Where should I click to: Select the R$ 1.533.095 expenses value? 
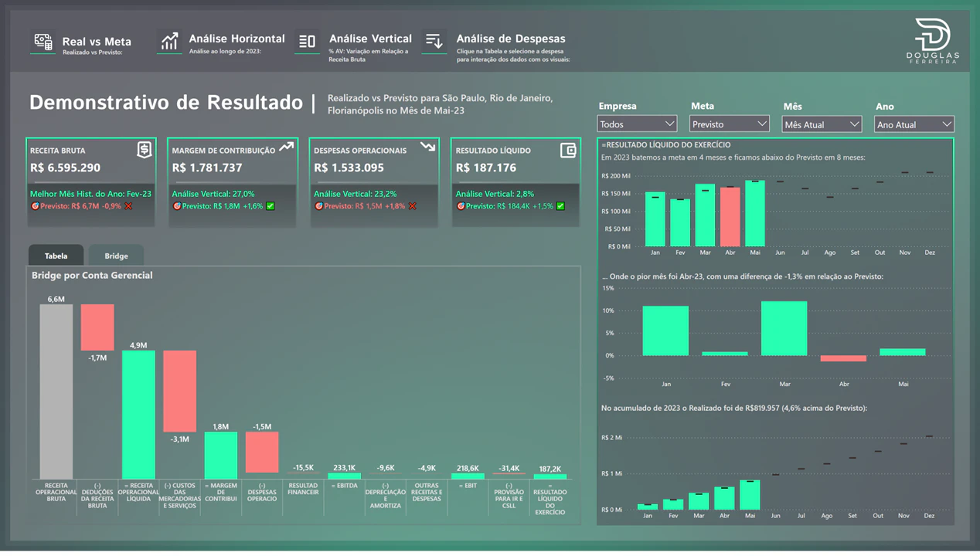tap(349, 168)
